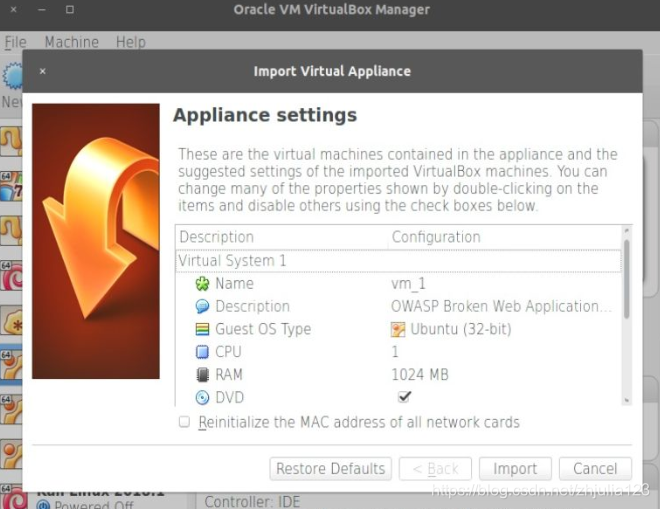
Task: Click the Description column header
Action: (217, 237)
